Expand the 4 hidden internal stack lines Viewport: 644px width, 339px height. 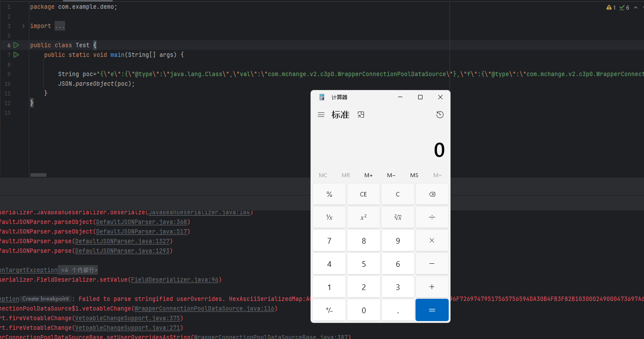click(79, 270)
